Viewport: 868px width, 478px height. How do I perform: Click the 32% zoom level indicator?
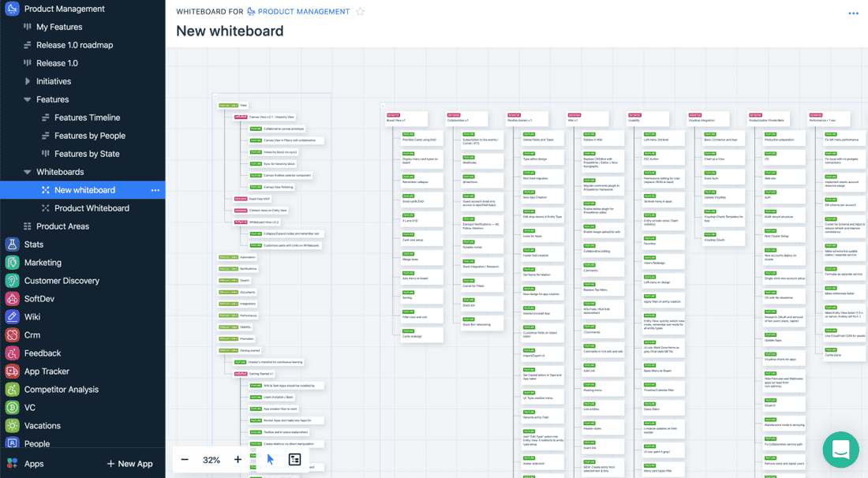pyautogui.click(x=211, y=460)
